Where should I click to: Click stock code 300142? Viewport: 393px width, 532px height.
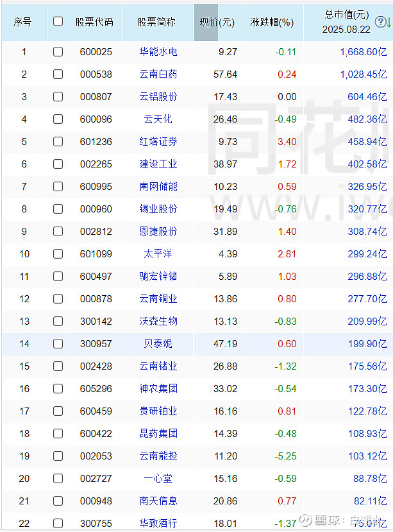[x=96, y=322]
